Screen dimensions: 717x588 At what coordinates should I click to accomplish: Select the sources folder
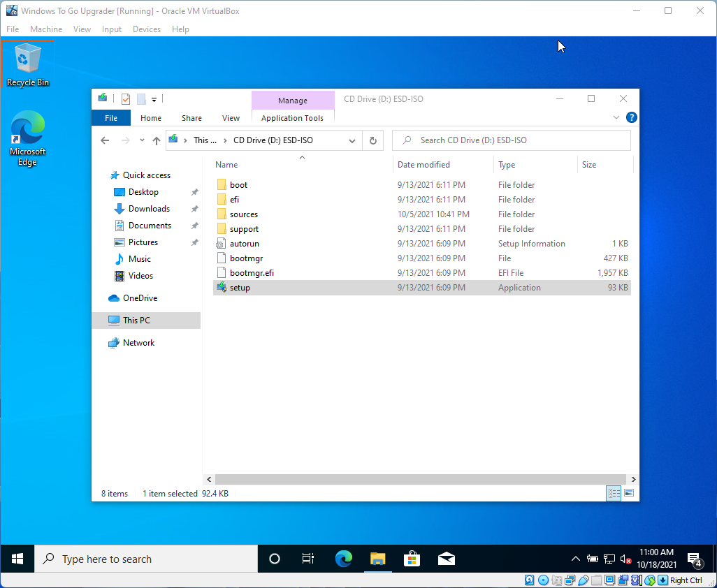pos(421,214)
